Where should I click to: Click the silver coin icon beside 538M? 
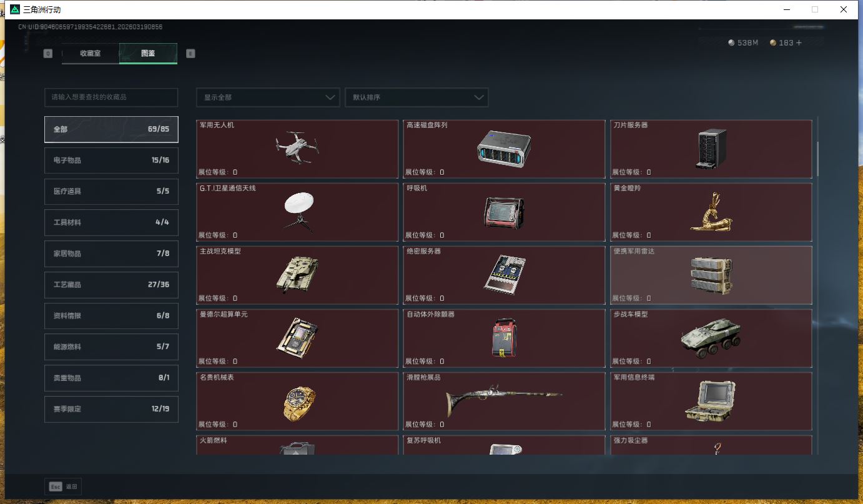click(x=730, y=42)
